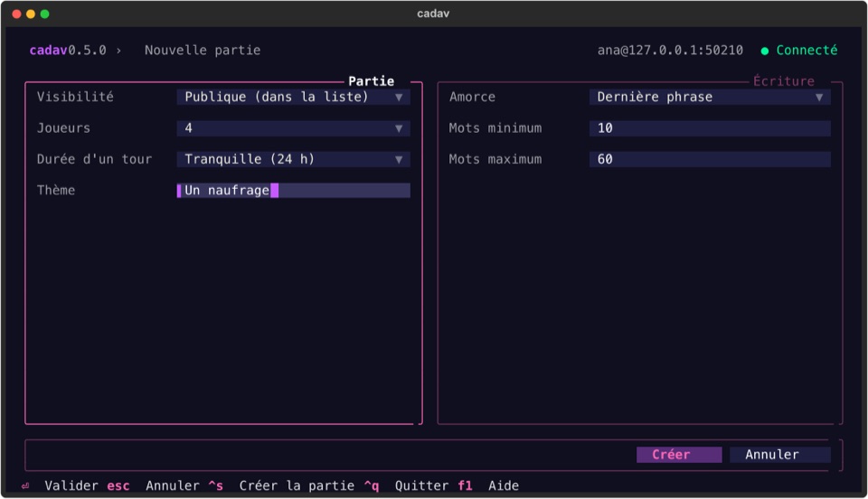This screenshot has height=499, width=868.
Task: Click esc Annuler shortcut in footer
Action: [x=154, y=485]
